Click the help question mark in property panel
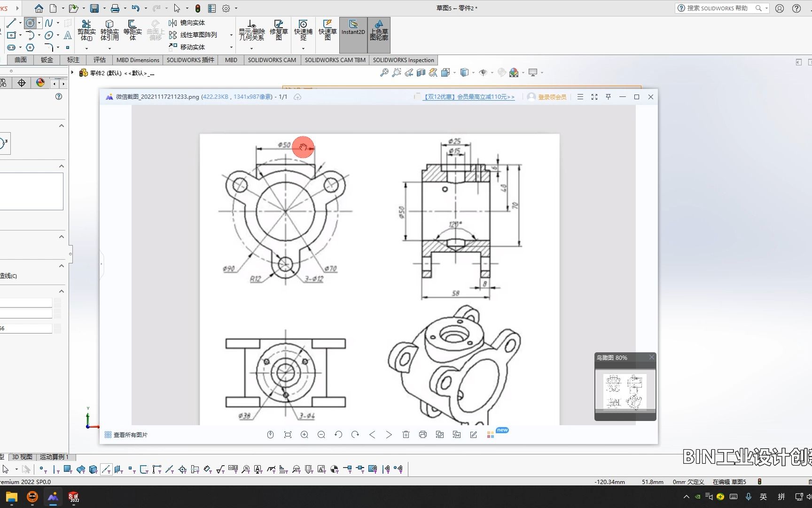Screen dimensions: 812x508 click(59, 96)
